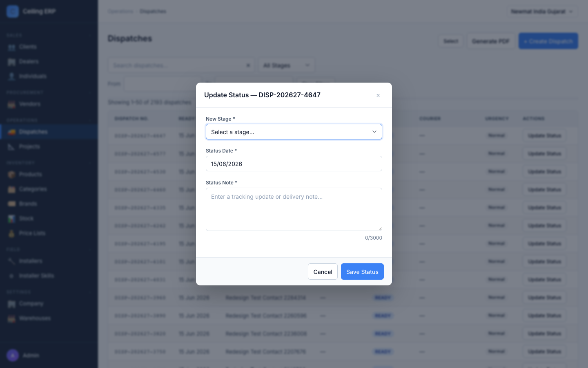Click the Create Dispatch button
Image resolution: width=588 pixels, height=368 pixels.
tap(548, 41)
